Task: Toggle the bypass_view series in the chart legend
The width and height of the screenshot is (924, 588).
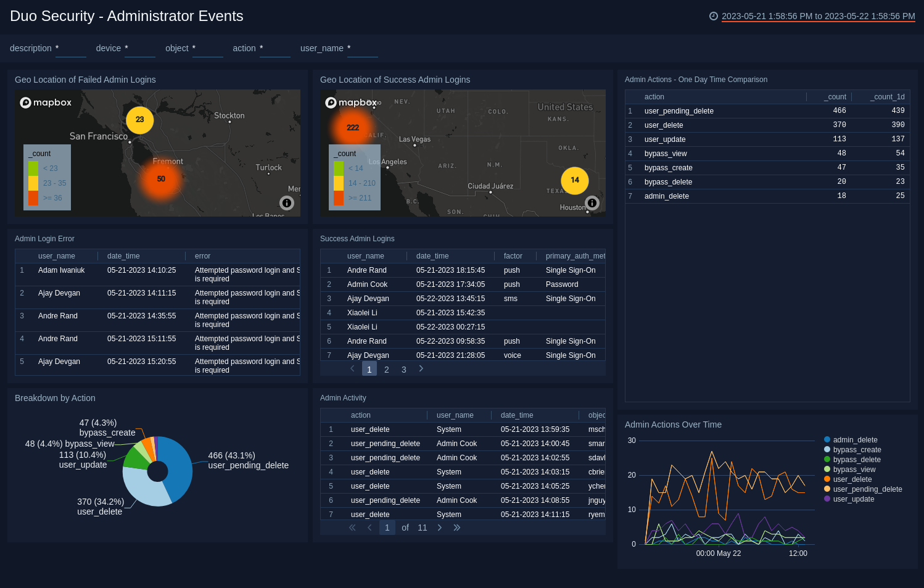Action: (854, 469)
